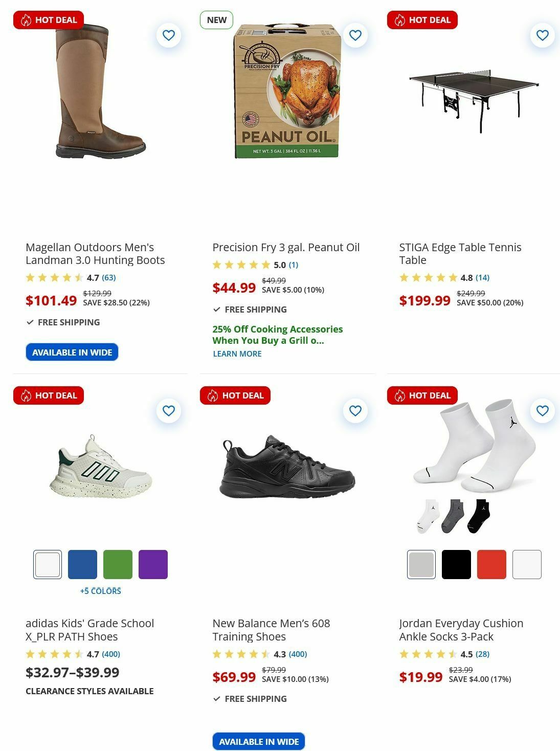
Task: Select the blue color swatch for adidas shoes
Action: pyautogui.click(x=82, y=564)
